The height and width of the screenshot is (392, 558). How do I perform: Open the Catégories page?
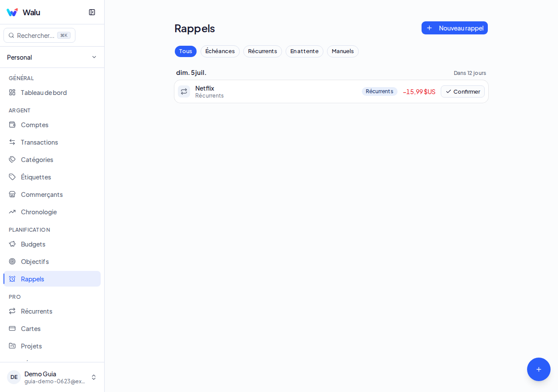pyautogui.click(x=52, y=159)
